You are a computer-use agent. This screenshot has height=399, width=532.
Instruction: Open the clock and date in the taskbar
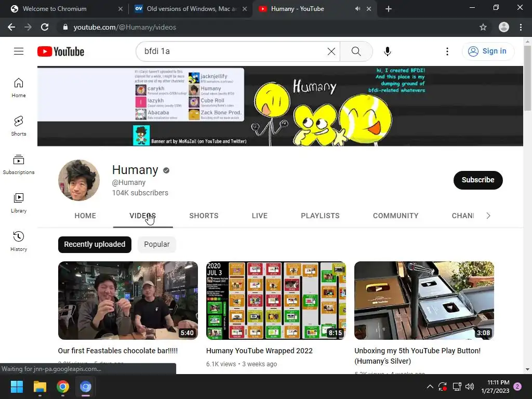point(495,387)
